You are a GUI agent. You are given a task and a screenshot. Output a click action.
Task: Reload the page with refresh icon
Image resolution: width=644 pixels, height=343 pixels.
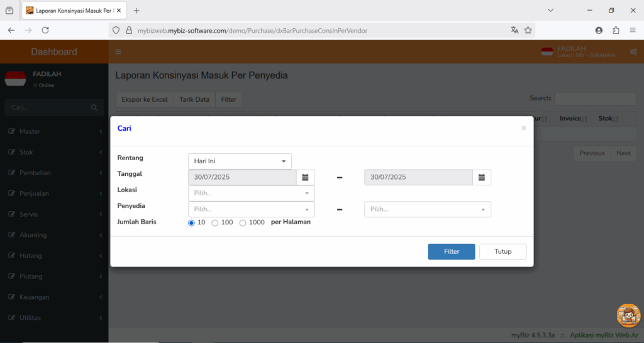tap(45, 30)
